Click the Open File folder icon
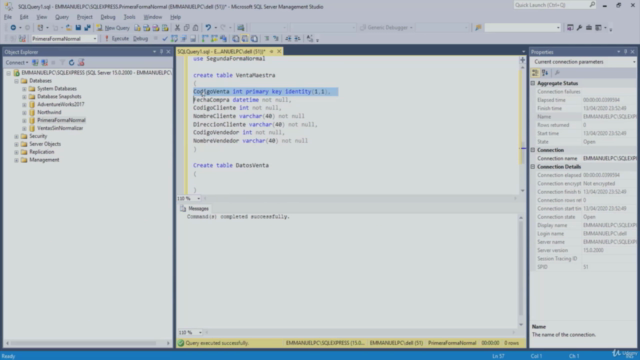The width and height of the screenshot is (640, 360). [69, 28]
